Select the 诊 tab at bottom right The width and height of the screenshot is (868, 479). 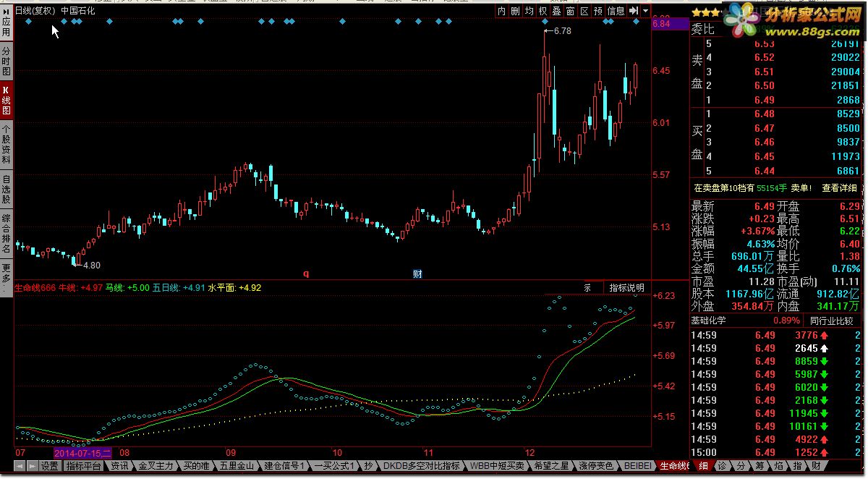(722, 466)
